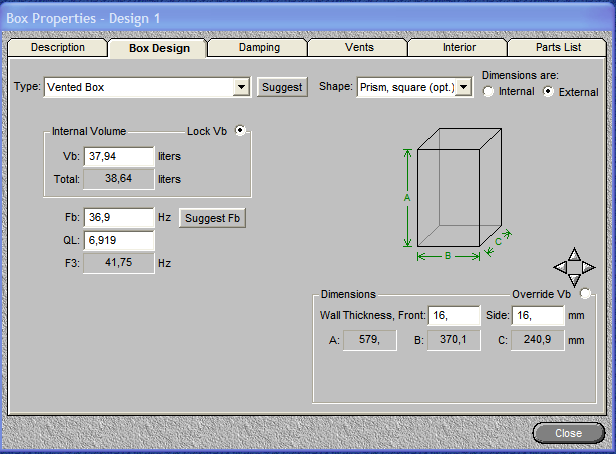
Task: Click dimension A value 579,
Action: (370, 340)
